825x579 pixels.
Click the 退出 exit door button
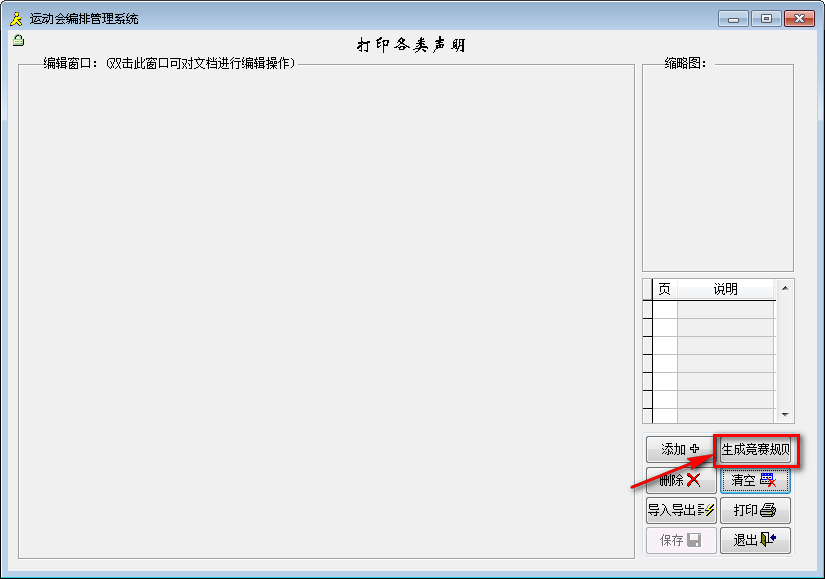point(755,540)
